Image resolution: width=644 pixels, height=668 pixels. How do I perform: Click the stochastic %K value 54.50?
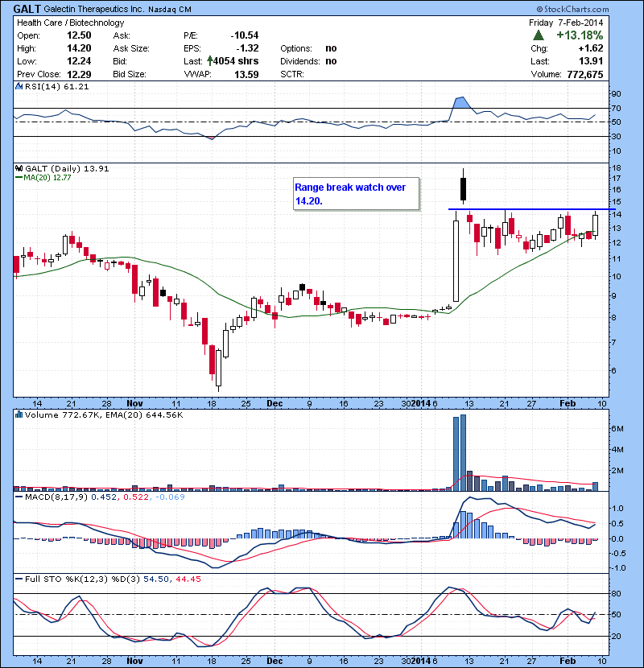coord(156,579)
